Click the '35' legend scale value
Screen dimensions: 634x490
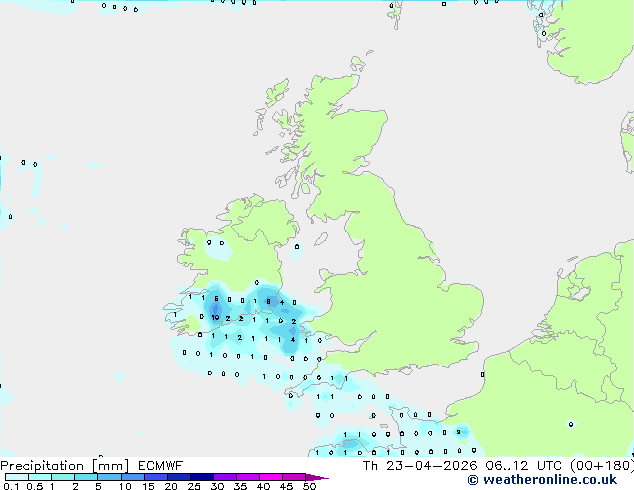240,486
